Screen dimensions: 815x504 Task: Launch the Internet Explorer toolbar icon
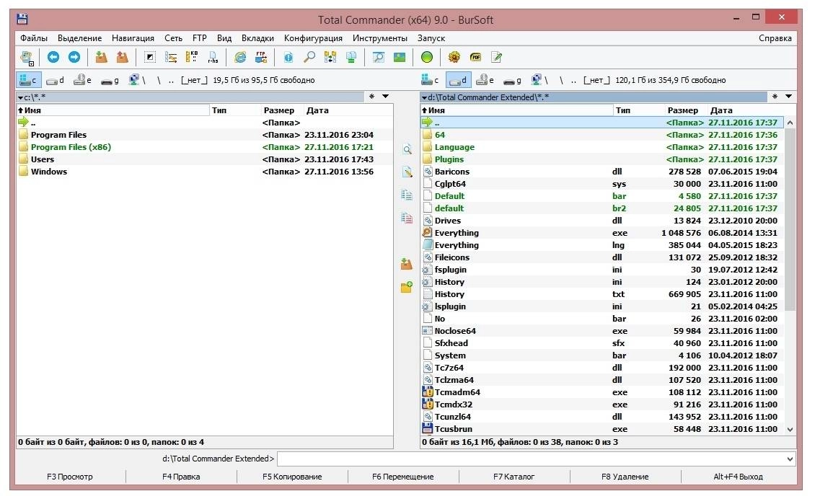(240, 57)
